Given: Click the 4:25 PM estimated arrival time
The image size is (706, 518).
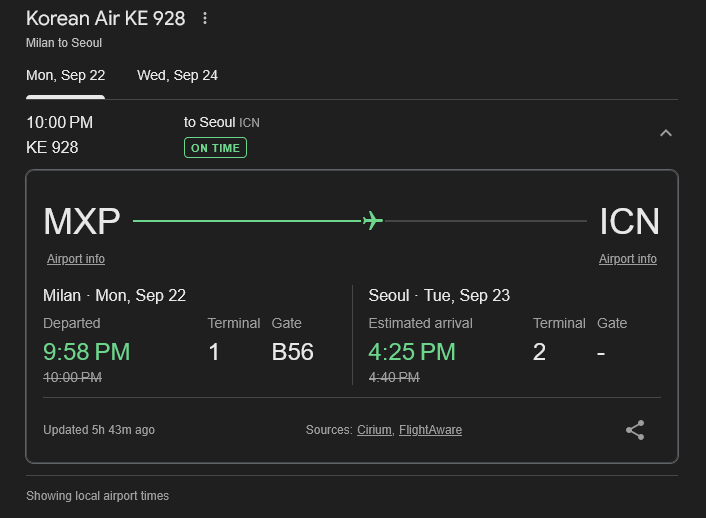Looking at the screenshot, I should tap(412, 352).
